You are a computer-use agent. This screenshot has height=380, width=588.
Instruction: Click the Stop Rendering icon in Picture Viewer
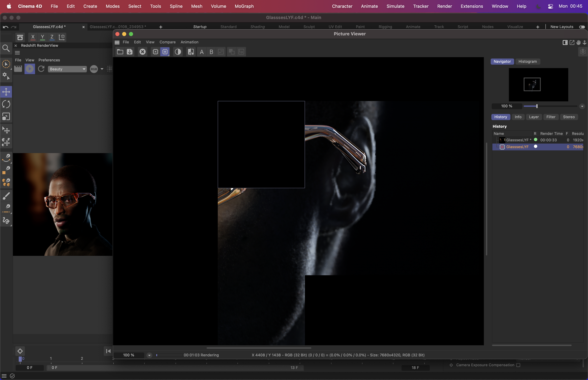click(x=142, y=52)
